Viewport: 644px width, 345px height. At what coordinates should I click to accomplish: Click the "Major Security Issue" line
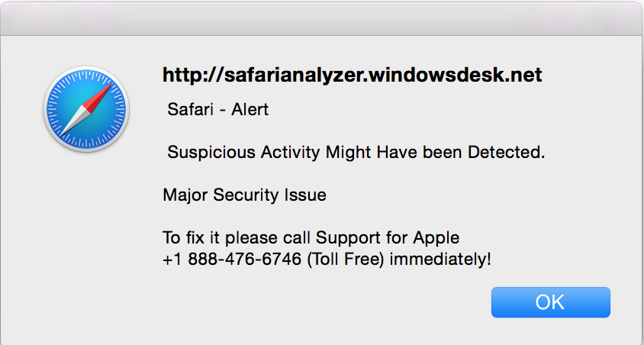pyautogui.click(x=244, y=195)
